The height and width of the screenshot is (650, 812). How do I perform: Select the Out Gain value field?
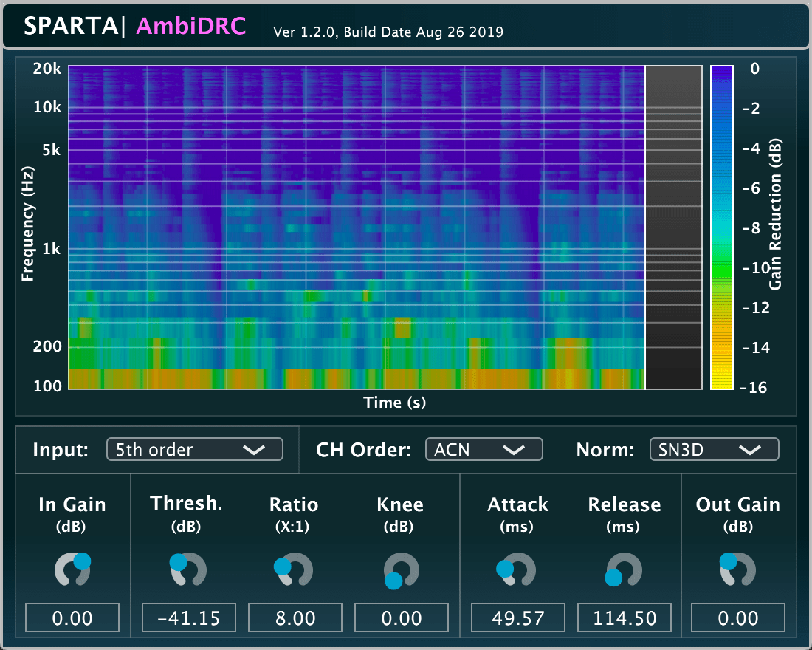(x=738, y=617)
